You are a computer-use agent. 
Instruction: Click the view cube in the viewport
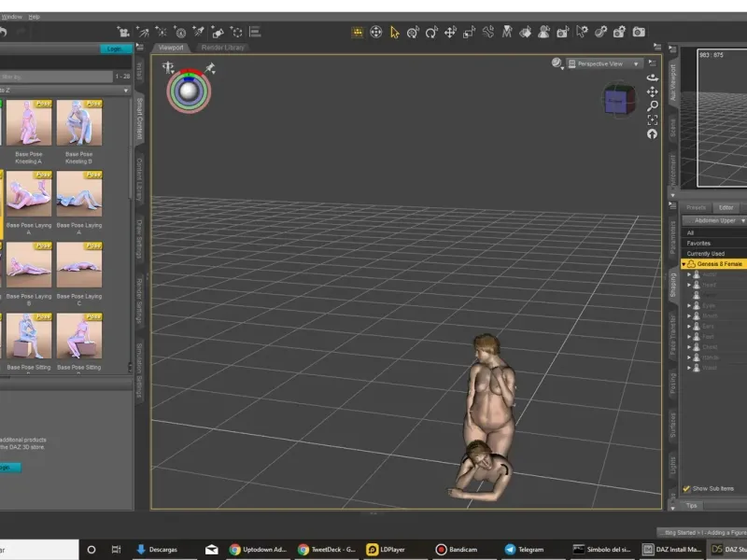617,100
